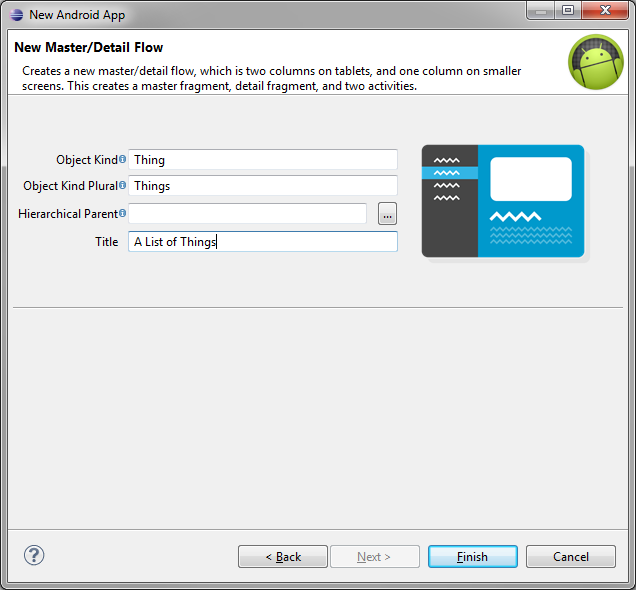Screen dimensions: 636x590
Task: Click the New Master/Detail Flow heading
Action: (88, 47)
